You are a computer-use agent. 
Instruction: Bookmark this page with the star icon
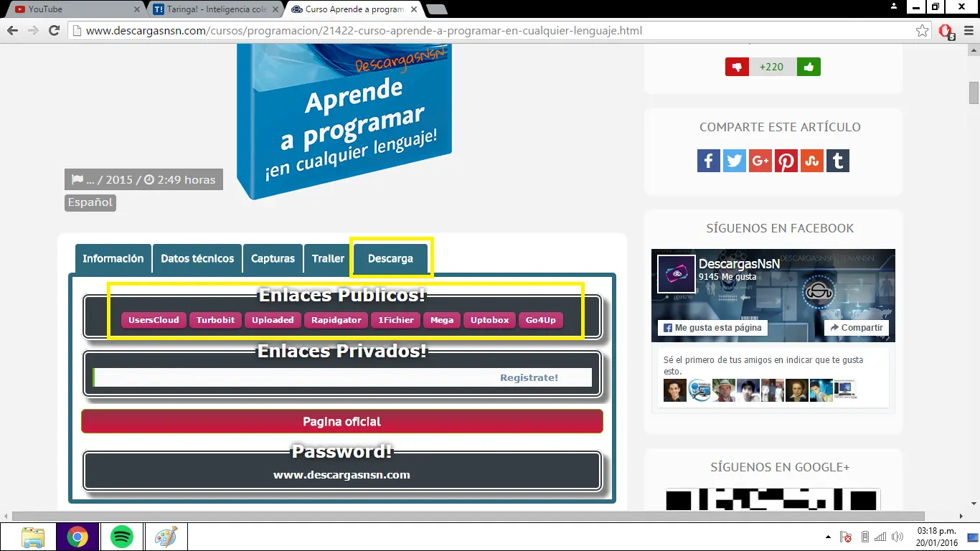(923, 31)
